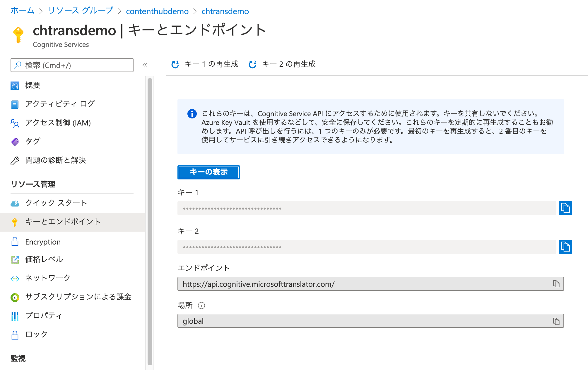
Task: Click the エンドポイント URL field
Action: click(371, 284)
